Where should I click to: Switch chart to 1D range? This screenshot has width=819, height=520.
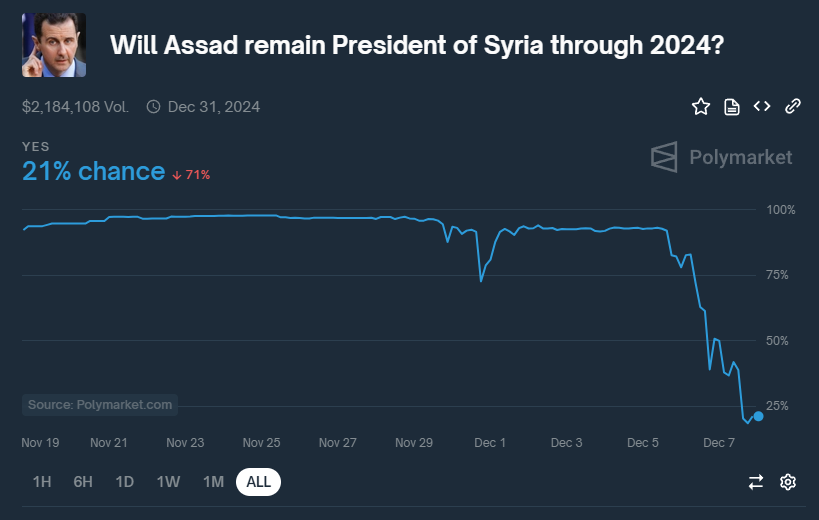coord(124,482)
